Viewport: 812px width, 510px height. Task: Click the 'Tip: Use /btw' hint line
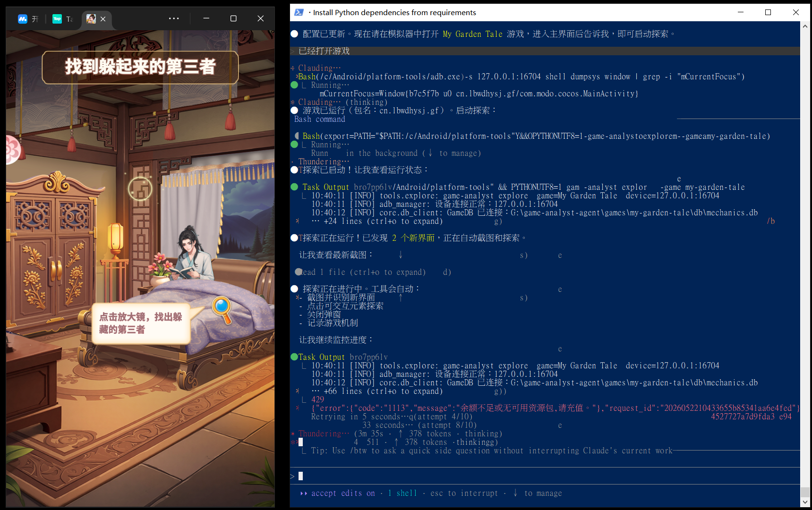click(x=492, y=450)
